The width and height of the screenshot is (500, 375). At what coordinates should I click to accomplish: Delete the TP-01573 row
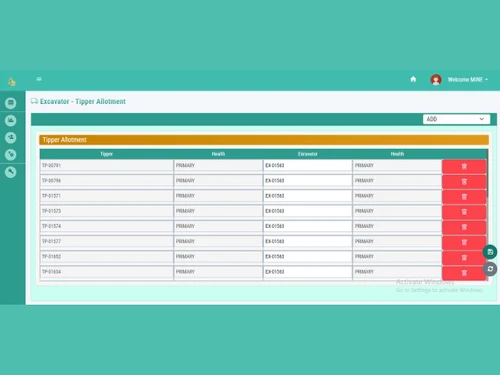pyautogui.click(x=464, y=212)
